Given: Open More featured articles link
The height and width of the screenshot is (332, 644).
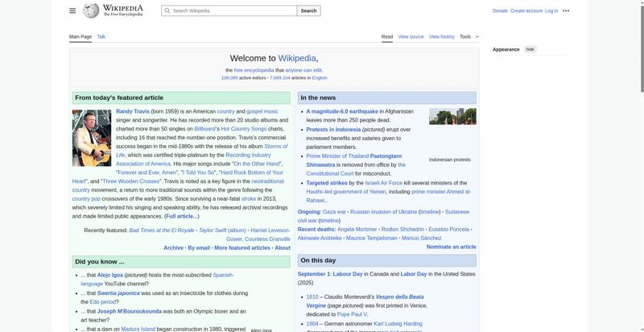Looking at the screenshot, I should (242, 247).
